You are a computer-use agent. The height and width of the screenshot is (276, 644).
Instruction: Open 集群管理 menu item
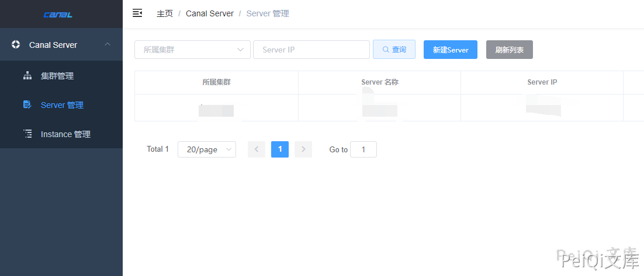[x=61, y=76]
